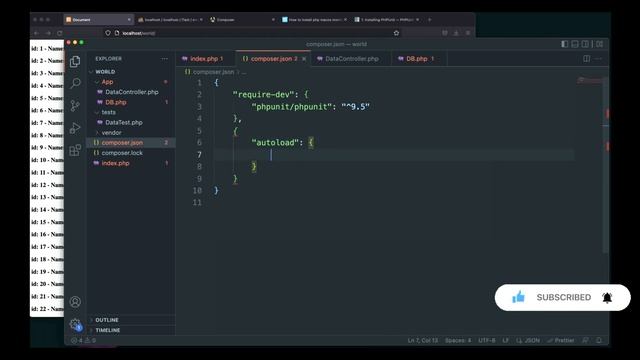Go back in the browser window
The height and width of the screenshot is (360, 640).
coord(37,33)
